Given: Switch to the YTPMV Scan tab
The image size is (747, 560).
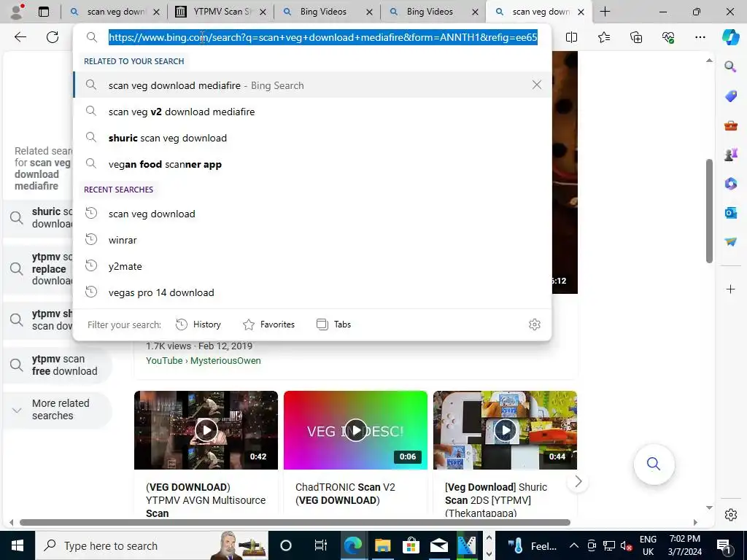Looking at the screenshot, I should point(220,12).
